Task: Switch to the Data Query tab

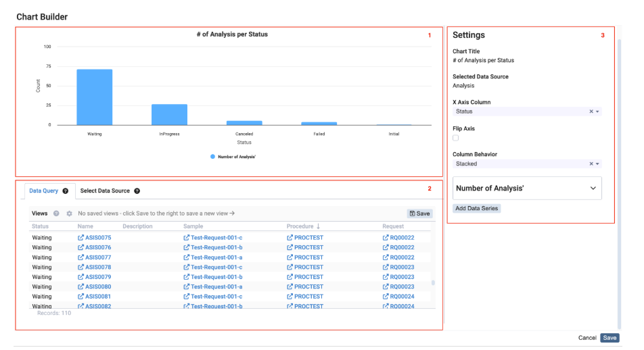Action: point(43,191)
